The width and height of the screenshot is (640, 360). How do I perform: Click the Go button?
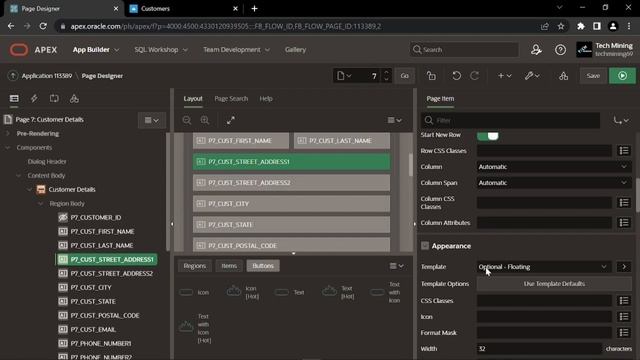(404, 76)
